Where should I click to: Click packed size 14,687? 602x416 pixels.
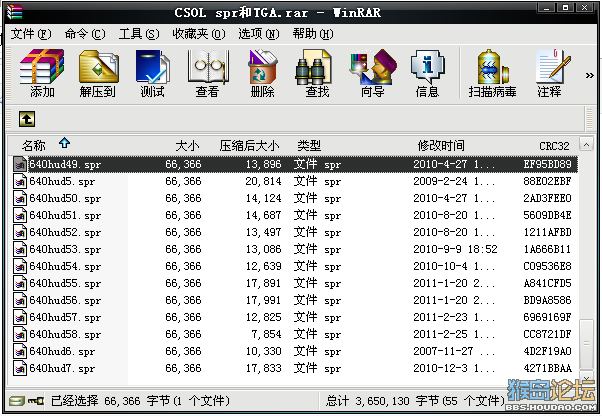click(x=263, y=215)
